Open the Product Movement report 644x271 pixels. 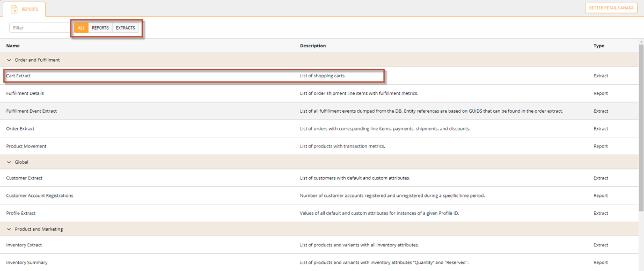click(x=26, y=147)
